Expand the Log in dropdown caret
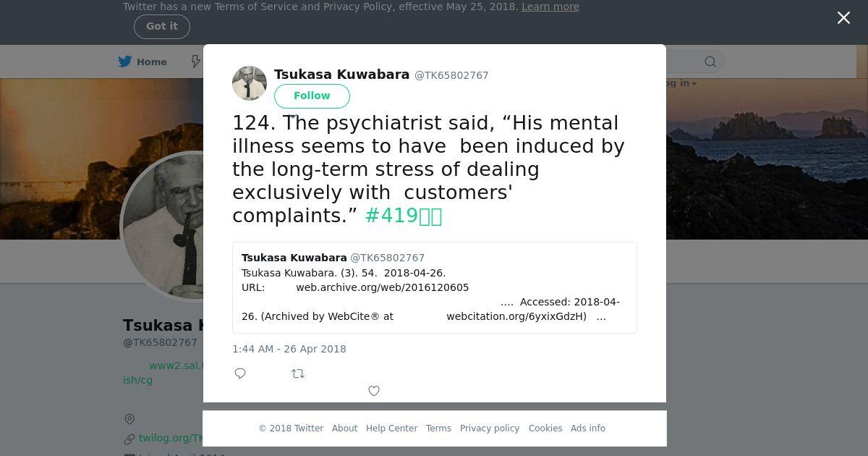 click(x=694, y=84)
